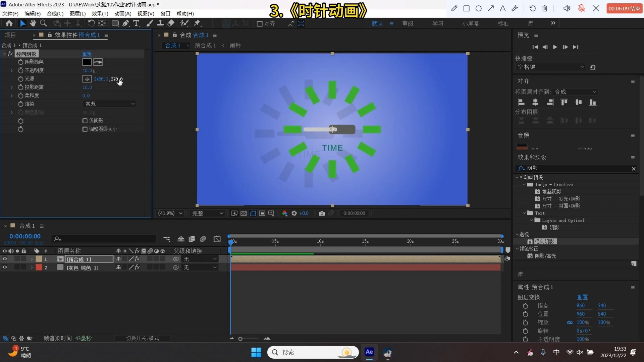This screenshot has width=644, height=362.
Task: Select the Eraser tool
Action: [171, 23]
